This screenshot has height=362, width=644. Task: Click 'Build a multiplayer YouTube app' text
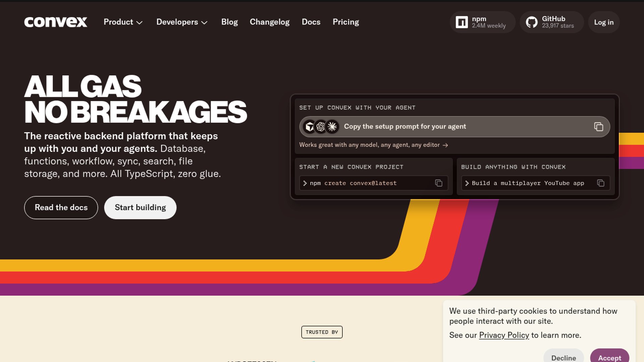528,183
